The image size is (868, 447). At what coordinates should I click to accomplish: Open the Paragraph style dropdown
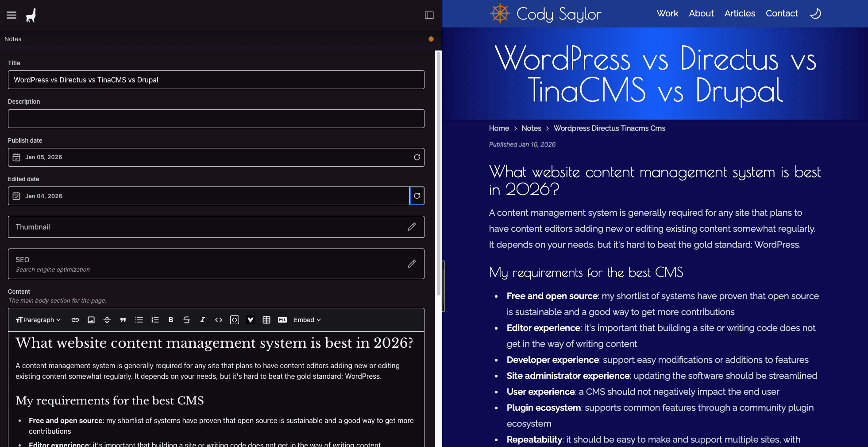(39, 320)
